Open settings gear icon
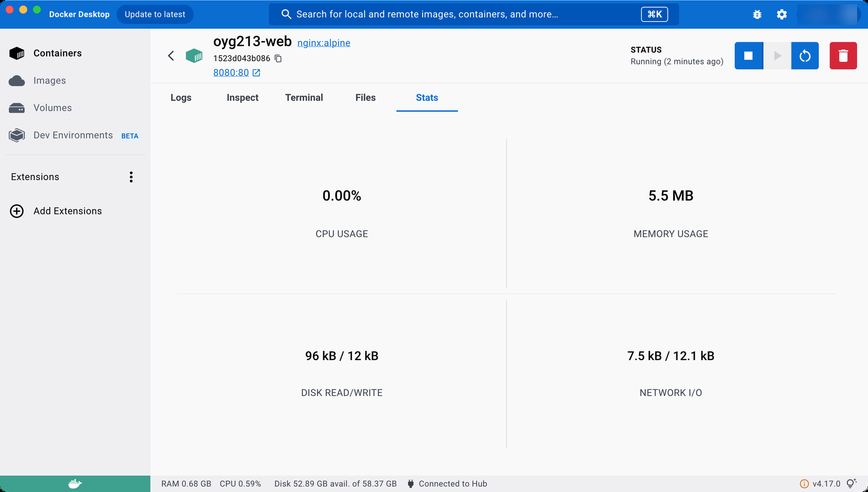This screenshot has width=868, height=492. [x=782, y=15]
